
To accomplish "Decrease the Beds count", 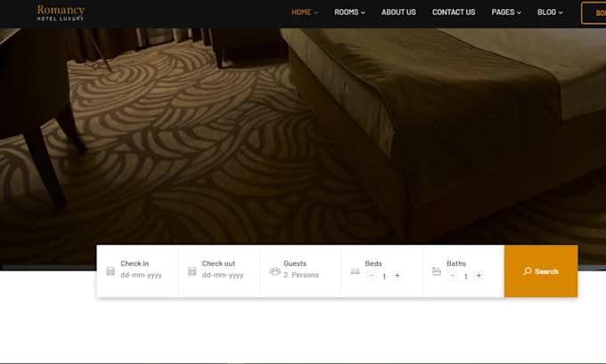I will 371,276.
